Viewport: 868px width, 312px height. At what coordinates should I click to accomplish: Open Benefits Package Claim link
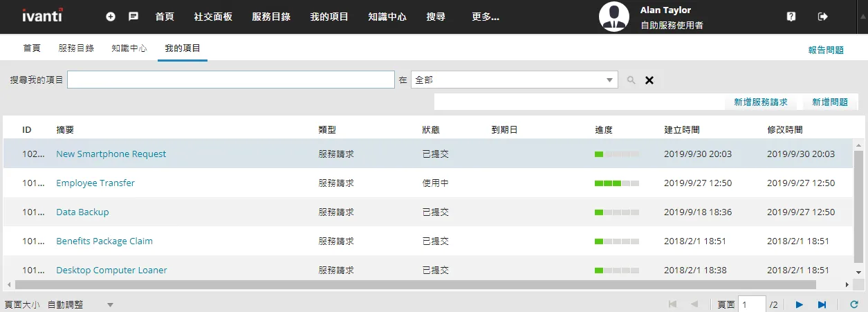[104, 241]
